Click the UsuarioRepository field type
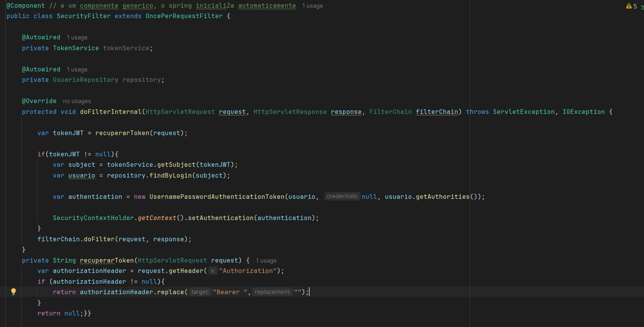The height and width of the screenshot is (327, 644). (85, 80)
